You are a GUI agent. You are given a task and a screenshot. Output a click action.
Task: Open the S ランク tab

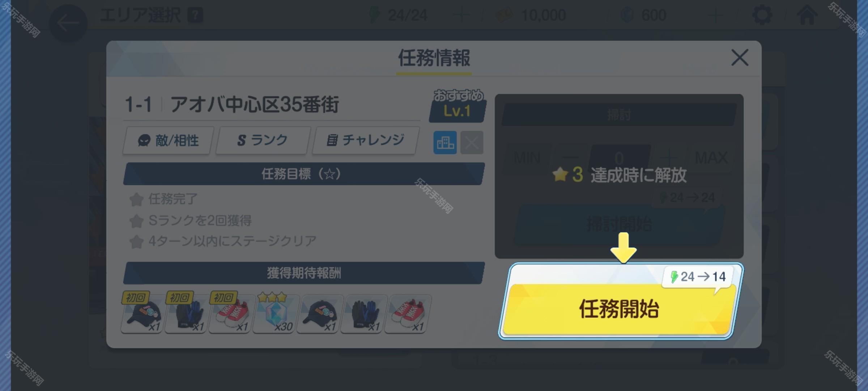[263, 140]
